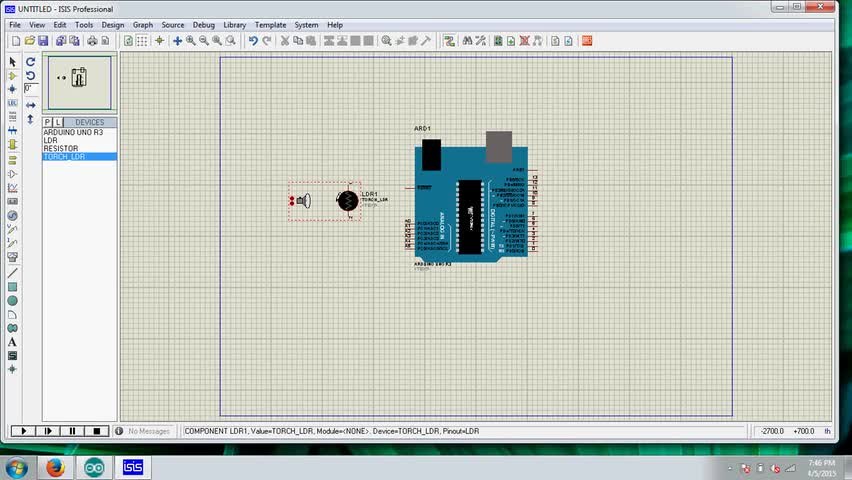
Task: Select the Voltage Probe Mode tool
Action: [x=12, y=230]
